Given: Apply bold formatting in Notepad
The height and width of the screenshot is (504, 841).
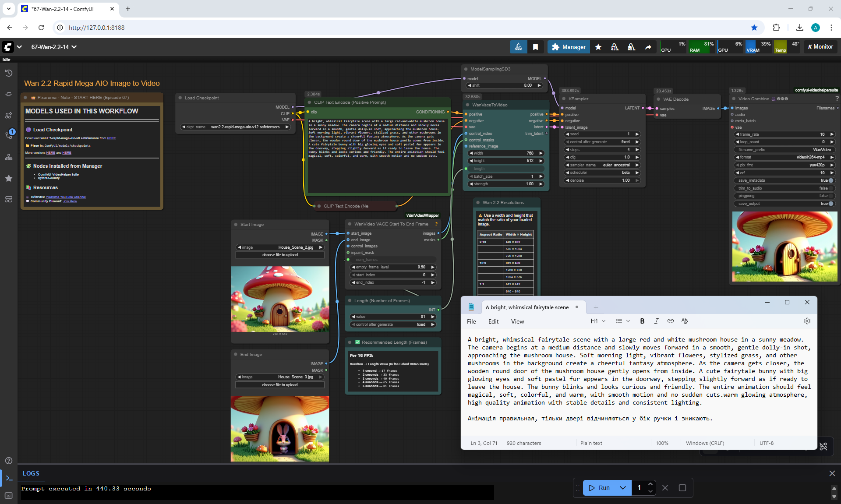Looking at the screenshot, I should coord(642,321).
